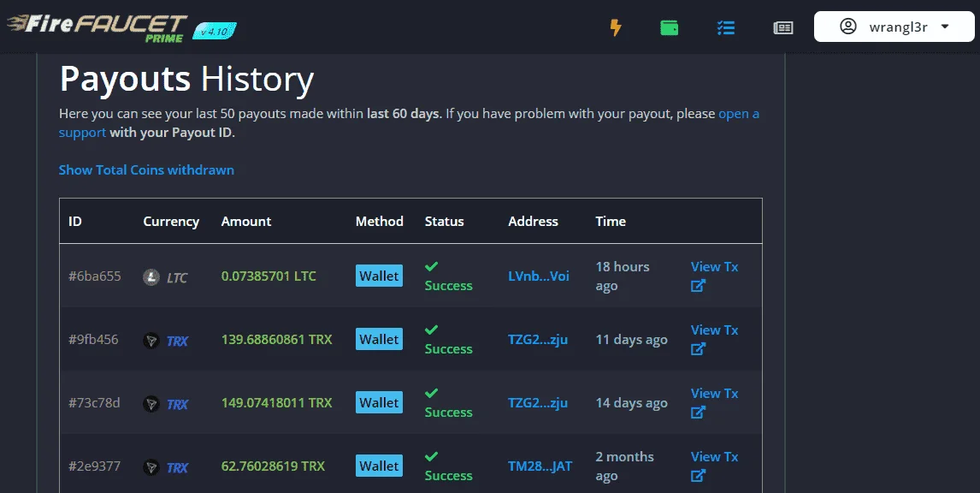Image resolution: width=980 pixels, height=493 pixels.
Task: Click the Wallet badge in row #6ba655
Action: point(379,276)
